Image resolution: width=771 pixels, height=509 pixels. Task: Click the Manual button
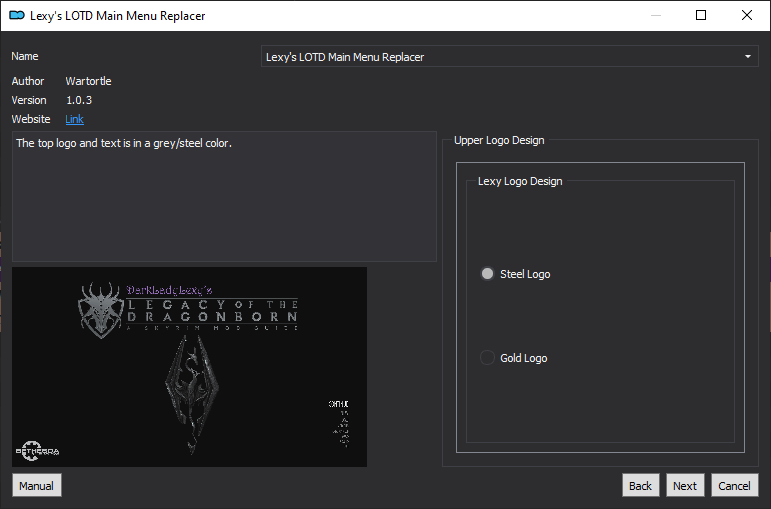pos(37,485)
